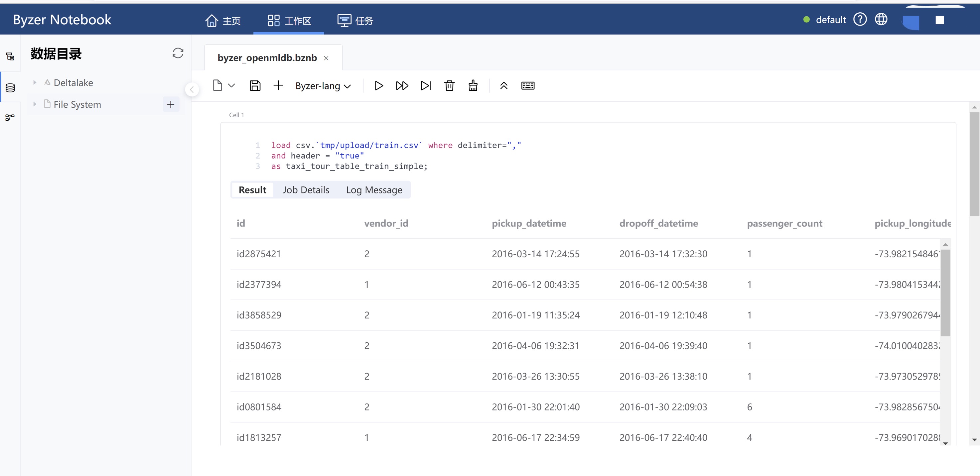The image size is (980, 476).
Task: Select the cell id2181028
Action: [x=259, y=376]
